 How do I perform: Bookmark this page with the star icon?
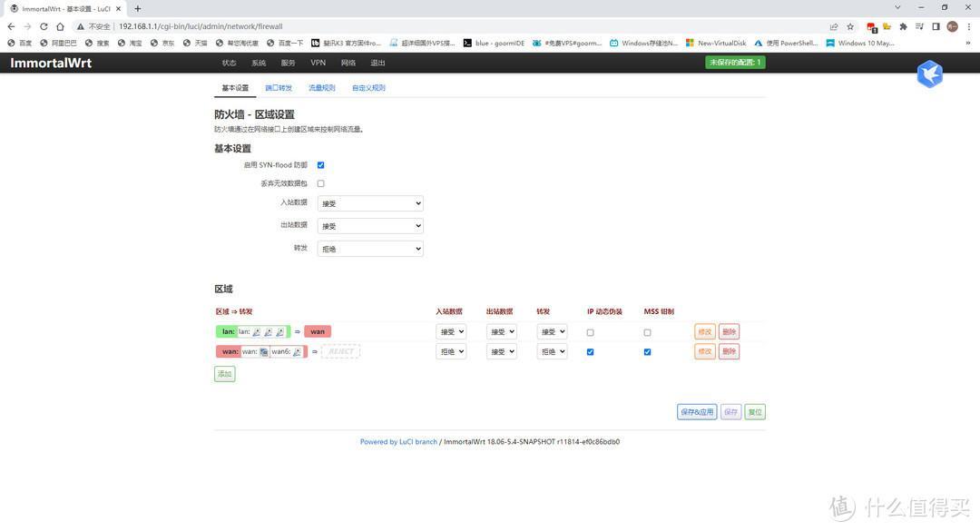tap(850, 26)
